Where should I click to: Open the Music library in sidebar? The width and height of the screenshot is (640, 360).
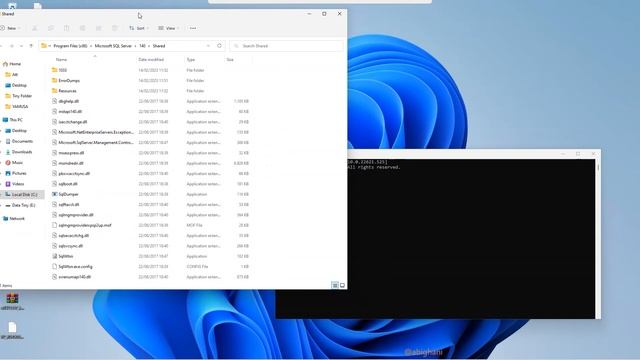click(x=17, y=162)
